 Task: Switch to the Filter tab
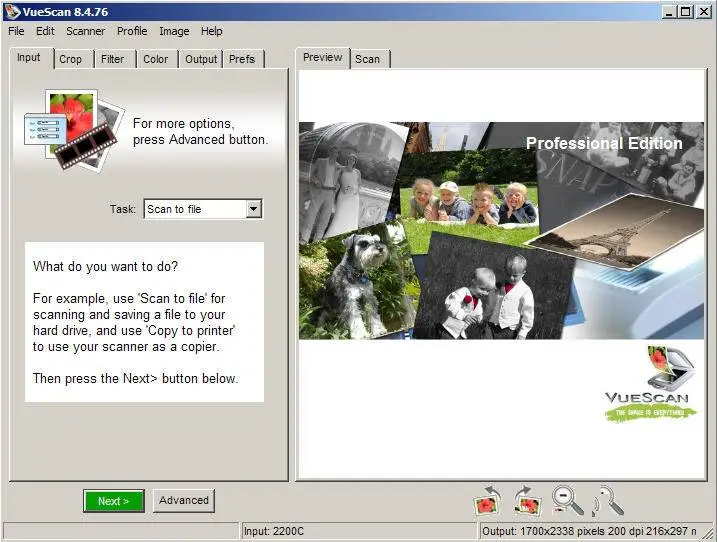point(112,59)
